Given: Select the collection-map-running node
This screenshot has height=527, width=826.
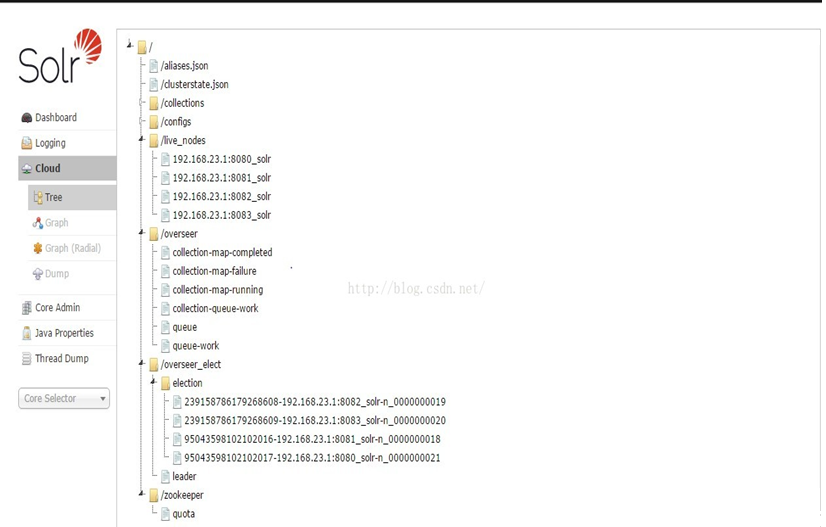Looking at the screenshot, I should (218, 290).
